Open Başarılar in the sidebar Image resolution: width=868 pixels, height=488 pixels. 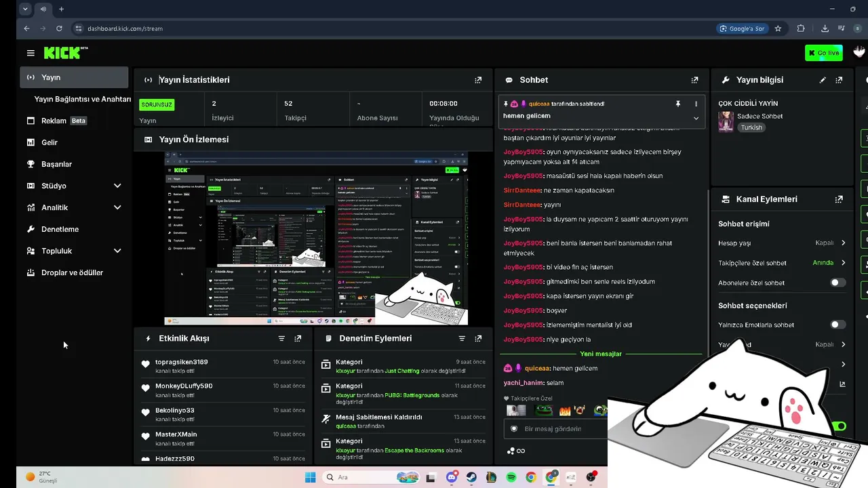point(74,164)
